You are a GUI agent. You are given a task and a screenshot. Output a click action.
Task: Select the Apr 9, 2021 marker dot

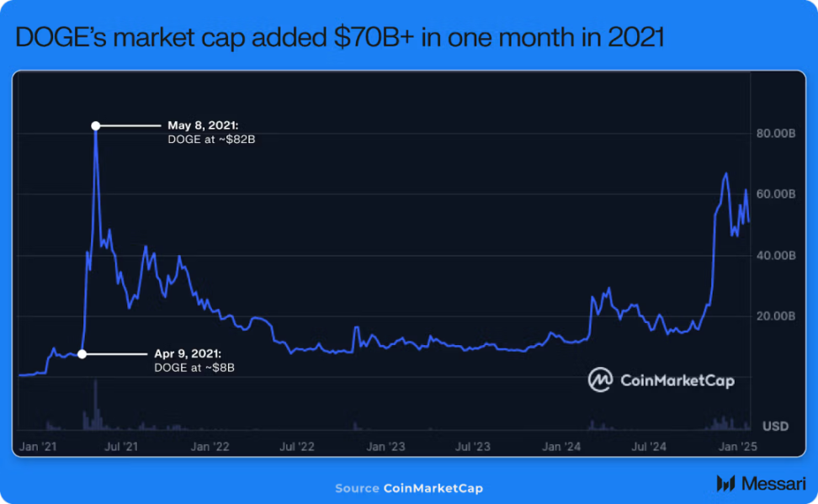(x=82, y=354)
